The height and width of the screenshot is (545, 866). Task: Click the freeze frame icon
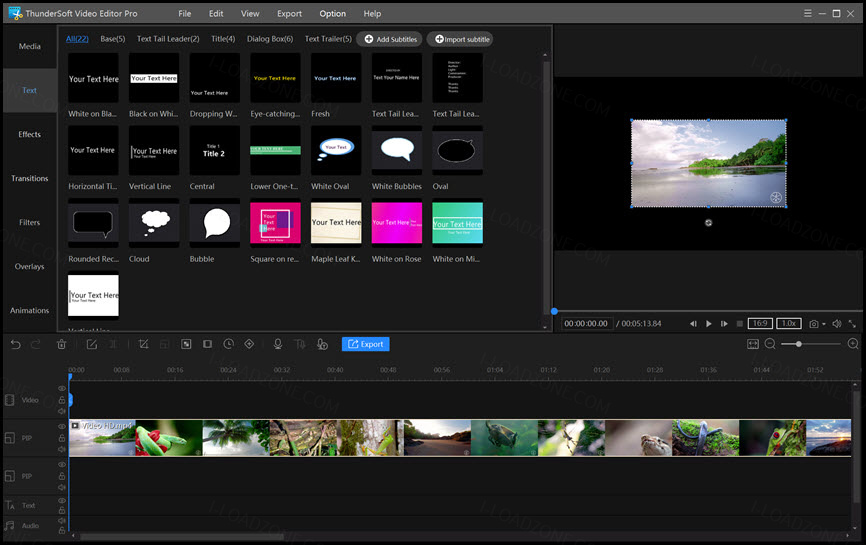click(x=207, y=345)
